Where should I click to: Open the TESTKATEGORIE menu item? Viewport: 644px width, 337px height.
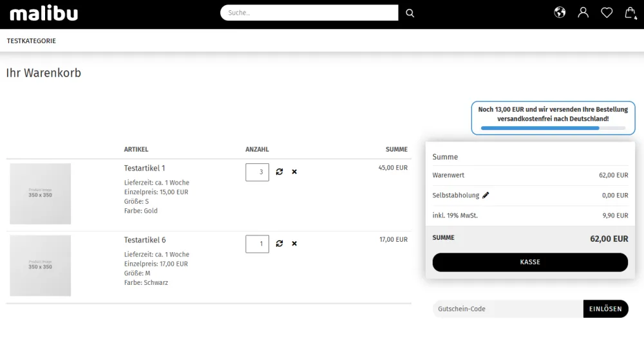click(31, 41)
